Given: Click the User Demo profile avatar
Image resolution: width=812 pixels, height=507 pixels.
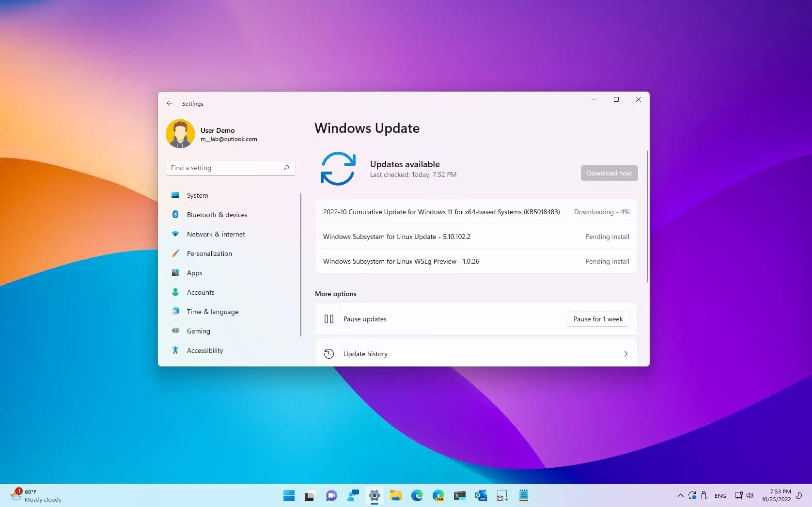Looking at the screenshot, I should [180, 133].
